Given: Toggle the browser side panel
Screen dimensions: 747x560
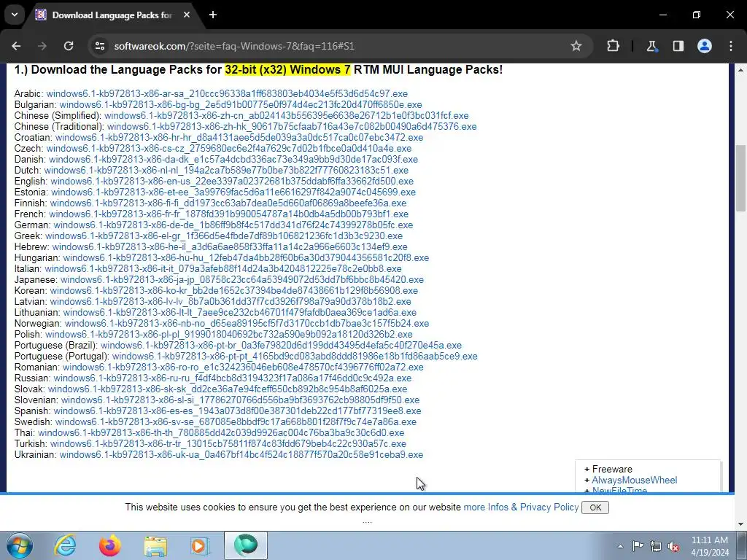Looking at the screenshot, I should (678, 46).
